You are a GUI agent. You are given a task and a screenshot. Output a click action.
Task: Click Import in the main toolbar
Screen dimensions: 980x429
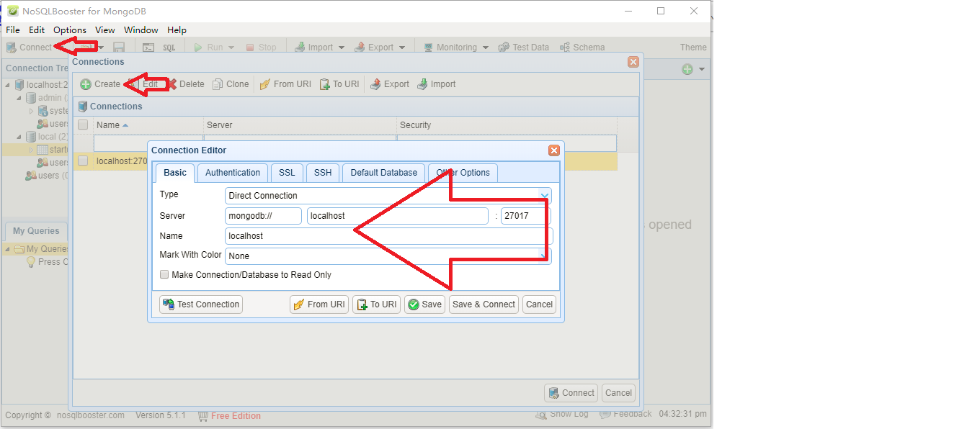tap(313, 48)
